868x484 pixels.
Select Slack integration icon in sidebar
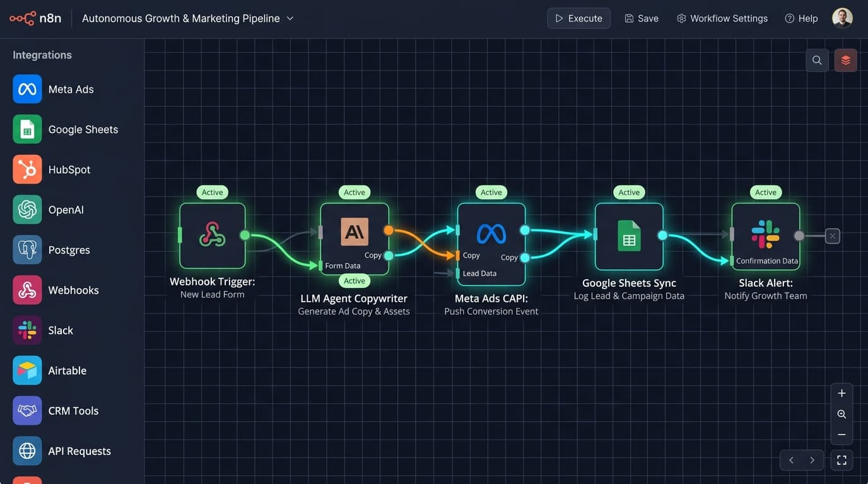click(27, 330)
